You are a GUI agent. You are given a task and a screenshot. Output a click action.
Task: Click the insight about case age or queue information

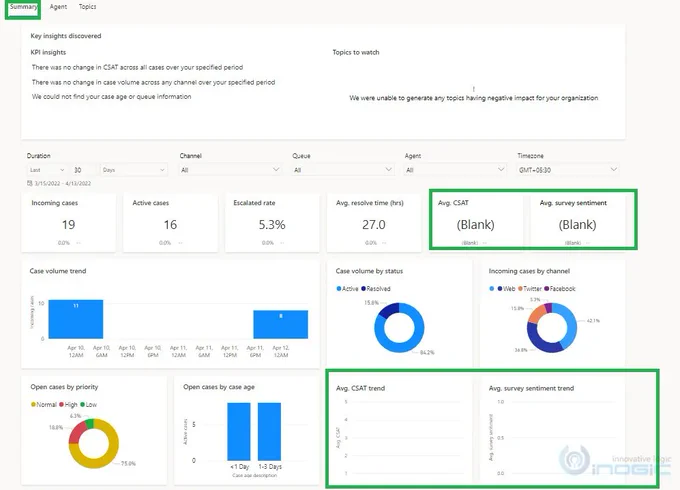pyautogui.click(x=111, y=96)
